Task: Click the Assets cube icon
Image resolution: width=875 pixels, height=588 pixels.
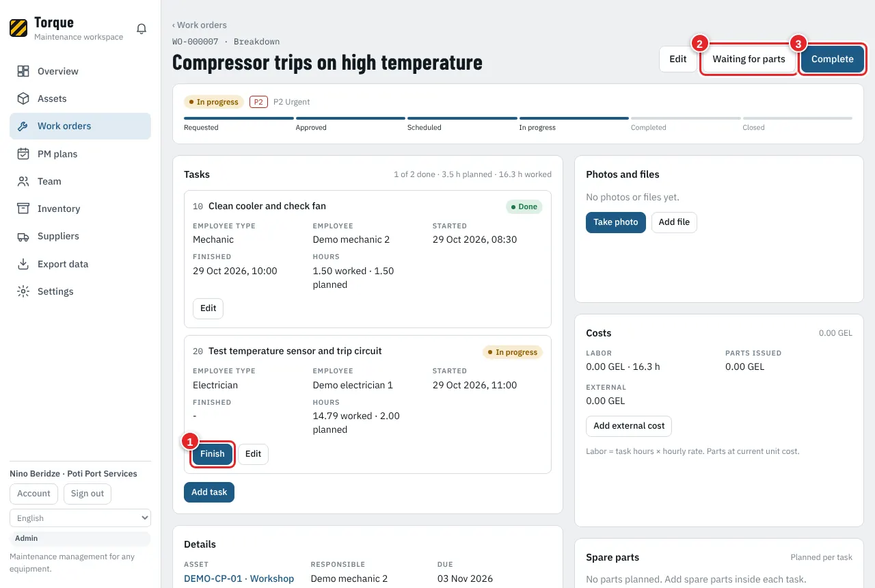Action: pos(23,98)
